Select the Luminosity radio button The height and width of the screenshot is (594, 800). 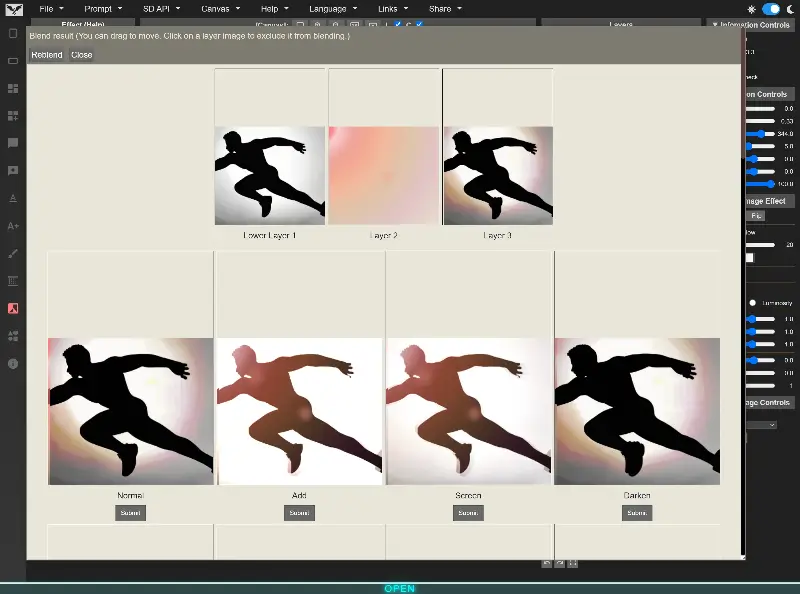click(752, 302)
